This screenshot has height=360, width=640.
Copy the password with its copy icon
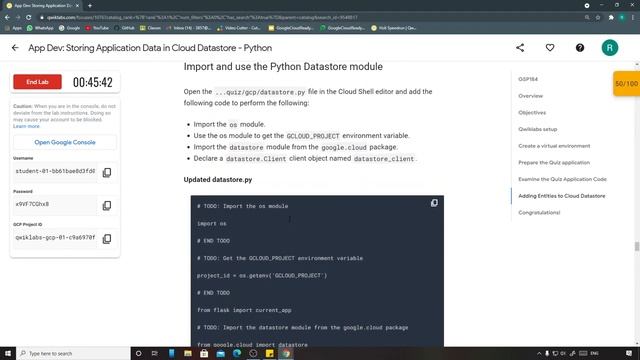click(x=107, y=205)
